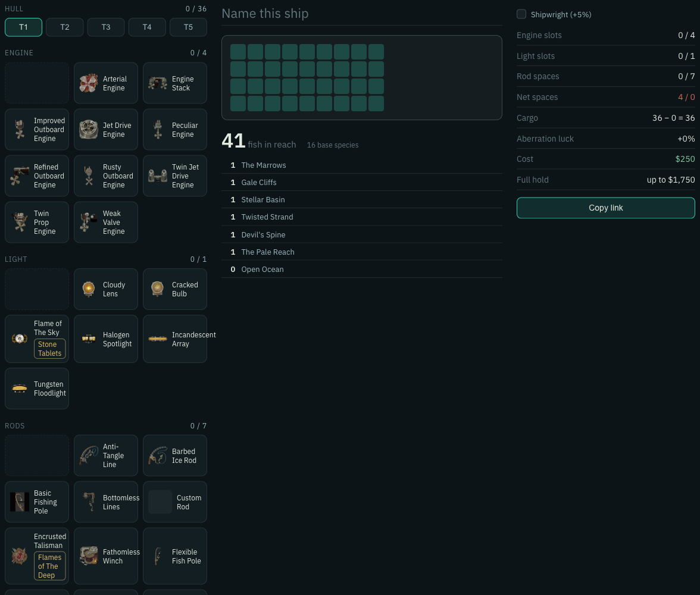Select the Tungsten Floodlight icon

click(20, 389)
